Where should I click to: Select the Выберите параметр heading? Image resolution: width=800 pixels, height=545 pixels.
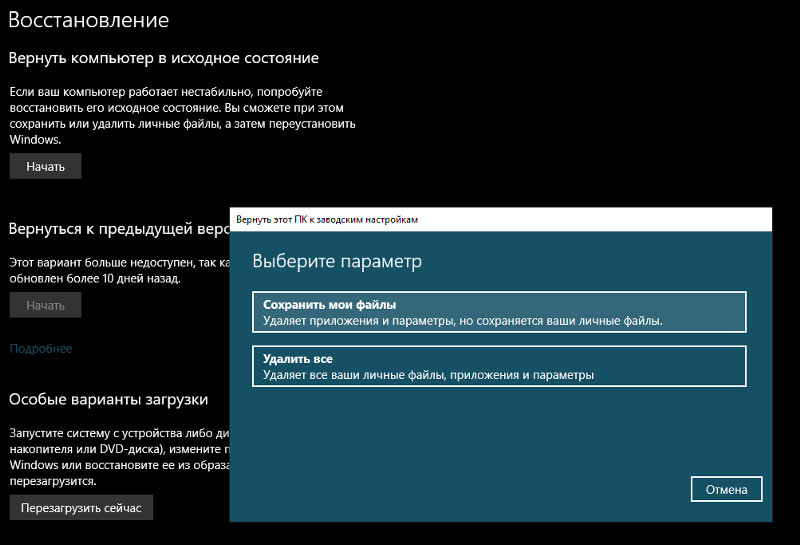pos(337,261)
